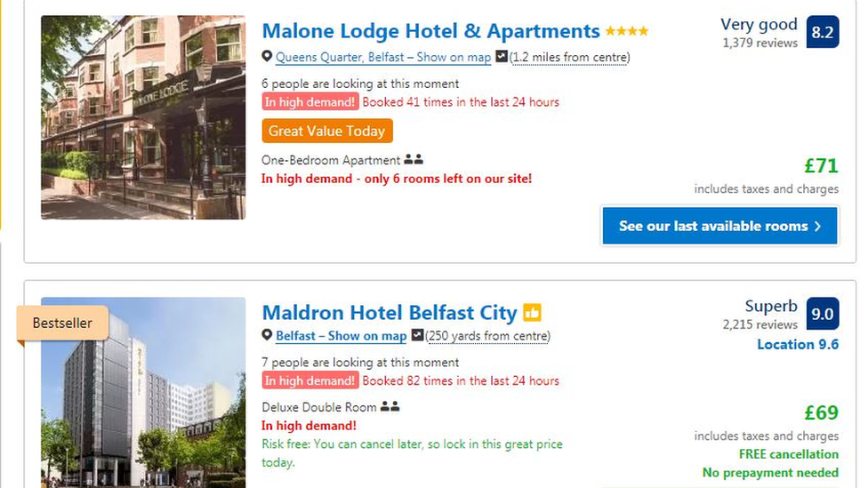Click See our last available rooms button
Image resolution: width=868 pixels, height=488 pixels.
pyautogui.click(x=719, y=226)
